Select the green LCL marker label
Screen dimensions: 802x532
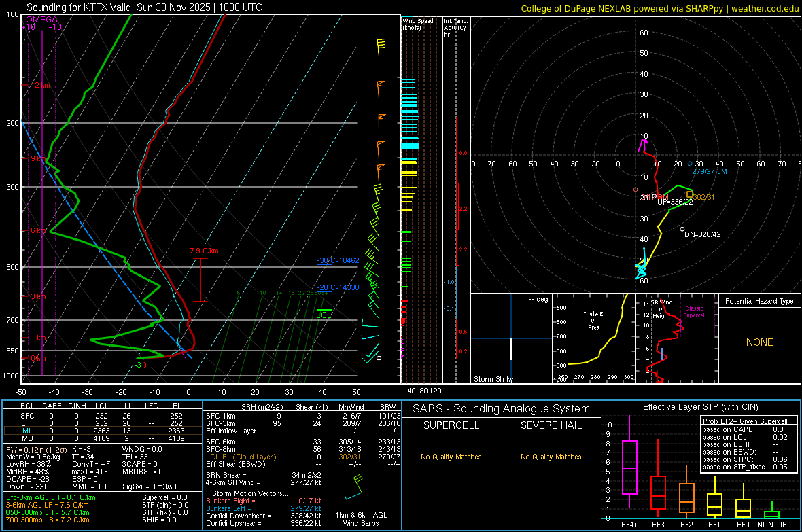point(324,315)
